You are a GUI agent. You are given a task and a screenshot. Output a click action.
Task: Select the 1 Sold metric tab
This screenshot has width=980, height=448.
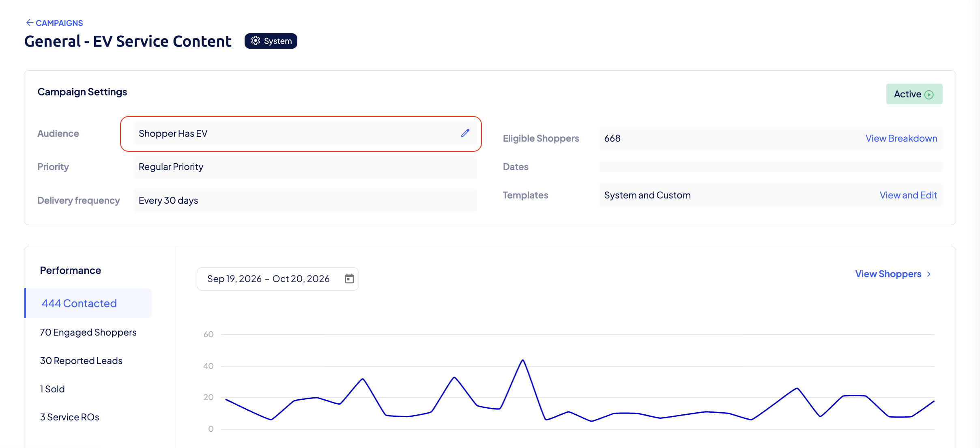coord(52,389)
